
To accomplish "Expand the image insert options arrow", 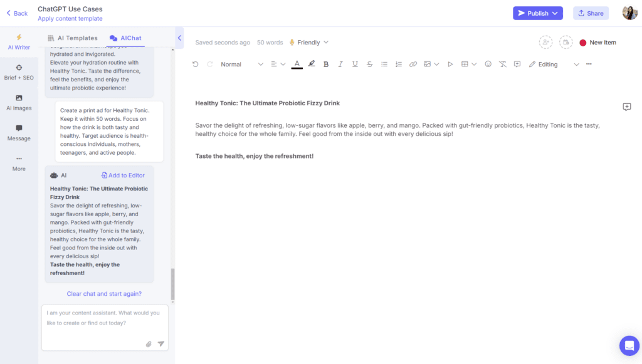I will pos(436,64).
